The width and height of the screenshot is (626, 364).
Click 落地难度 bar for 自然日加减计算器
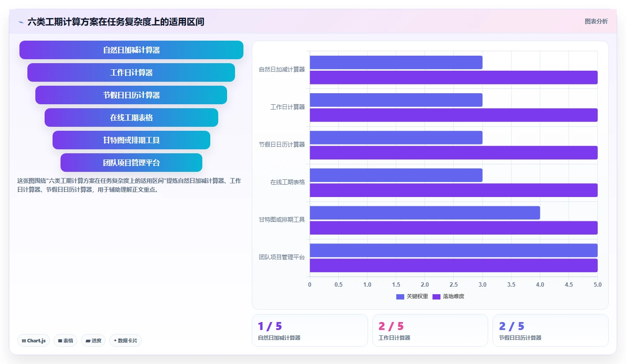454,77
